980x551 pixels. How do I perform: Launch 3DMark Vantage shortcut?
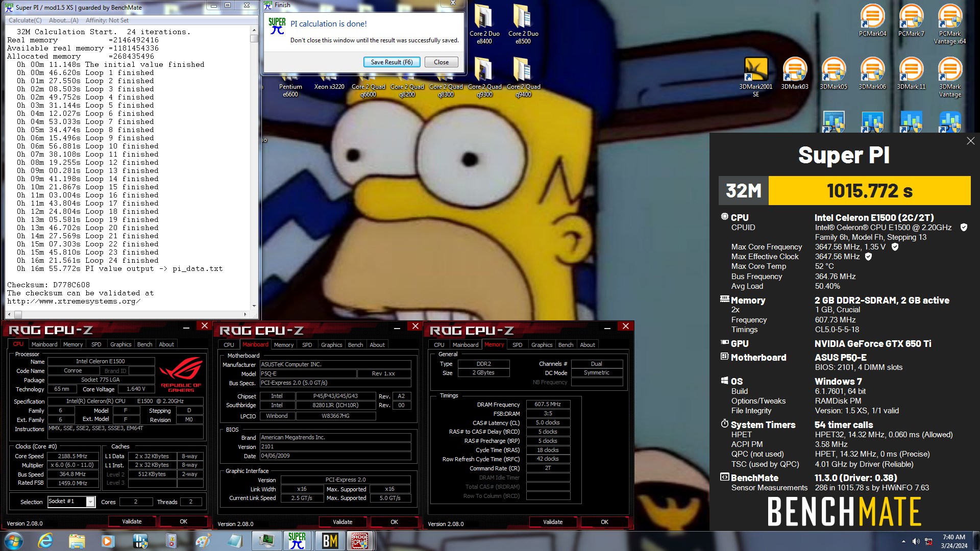click(950, 77)
